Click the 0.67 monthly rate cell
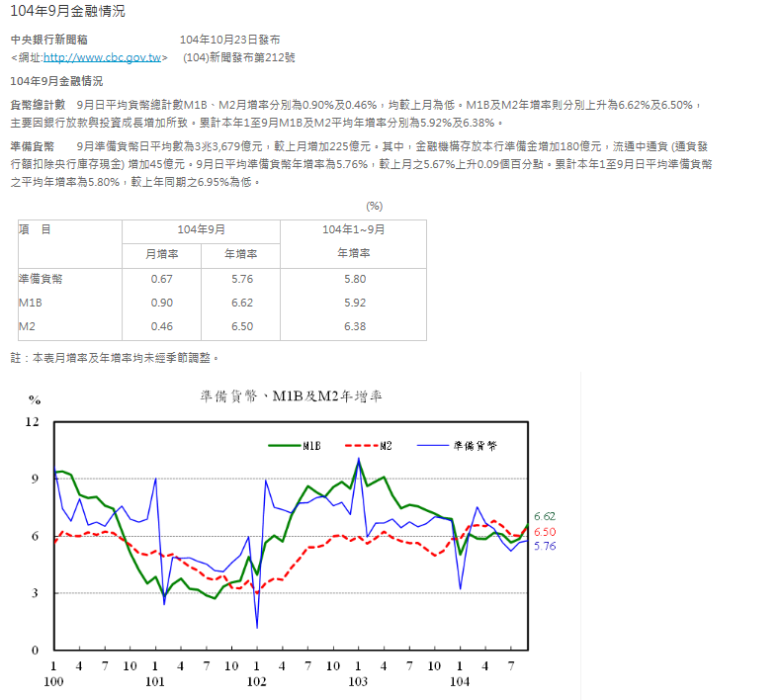Screen dimensions: 781x700 pyautogui.click(x=162, y=279)
